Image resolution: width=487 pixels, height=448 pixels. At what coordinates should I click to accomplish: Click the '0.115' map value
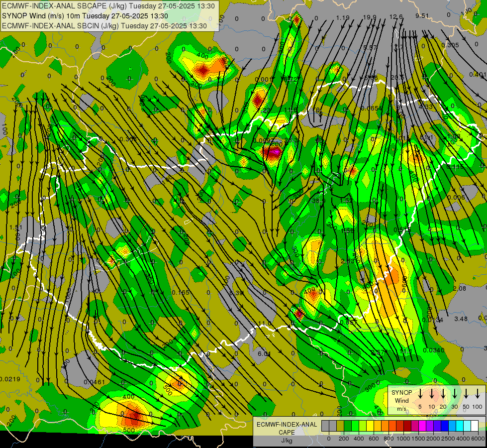click(x=455, y=167)
